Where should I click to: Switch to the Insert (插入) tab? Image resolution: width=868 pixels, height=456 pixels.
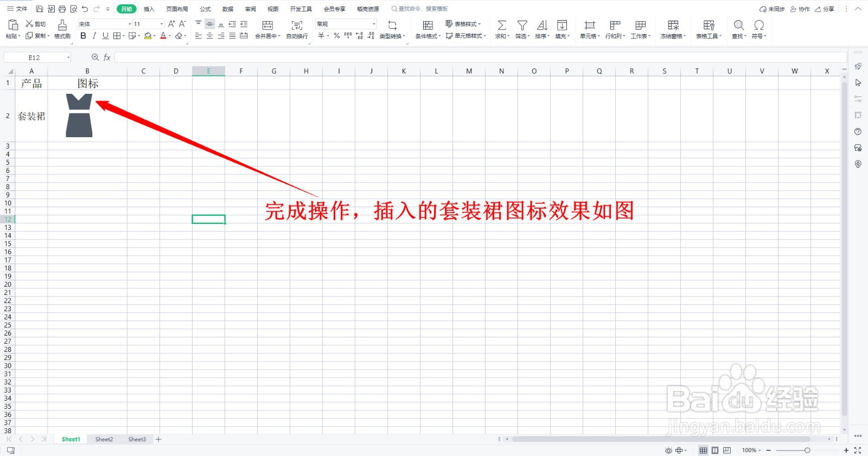[149, 9]
